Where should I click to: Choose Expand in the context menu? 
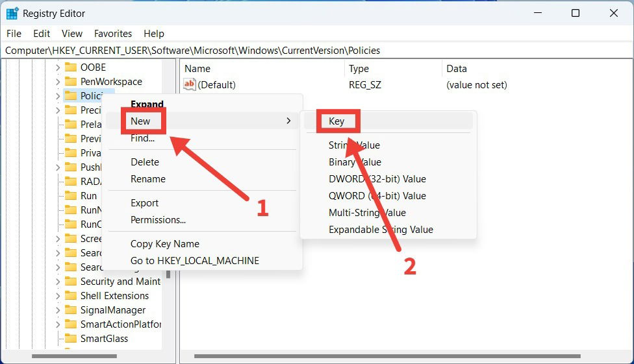point(147,104)
